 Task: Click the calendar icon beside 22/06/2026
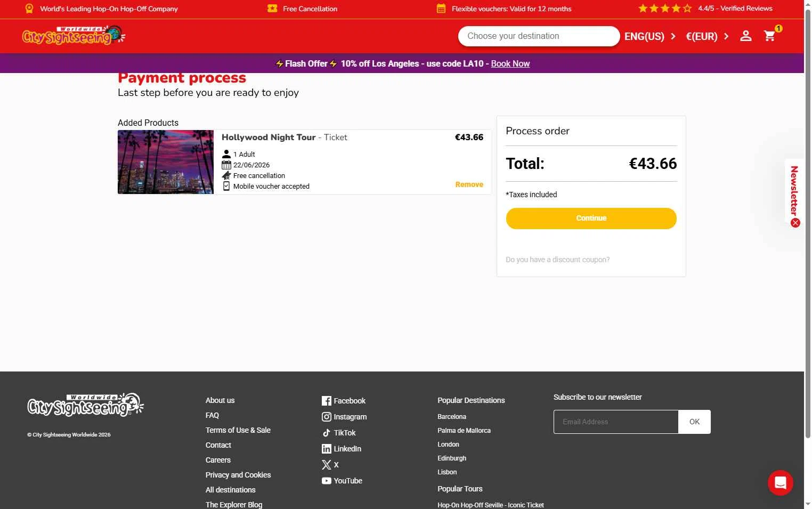tap(226, 165)
